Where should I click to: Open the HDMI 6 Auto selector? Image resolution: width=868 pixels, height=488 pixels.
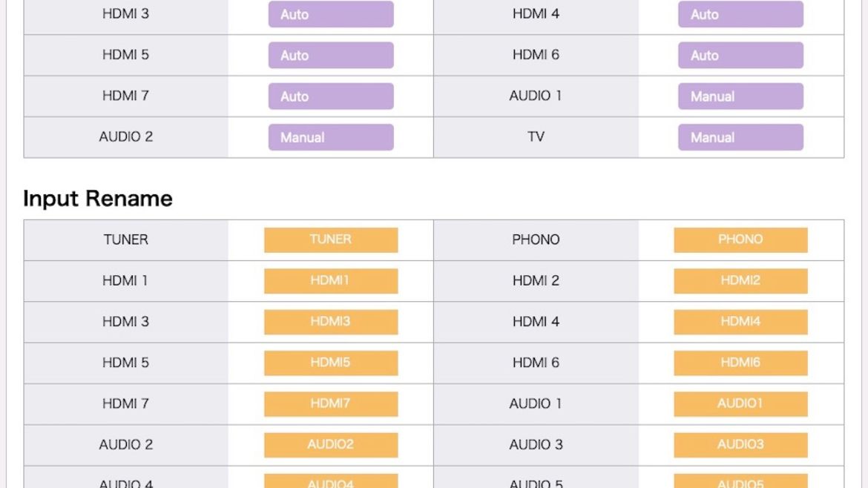tap(740, 55)
